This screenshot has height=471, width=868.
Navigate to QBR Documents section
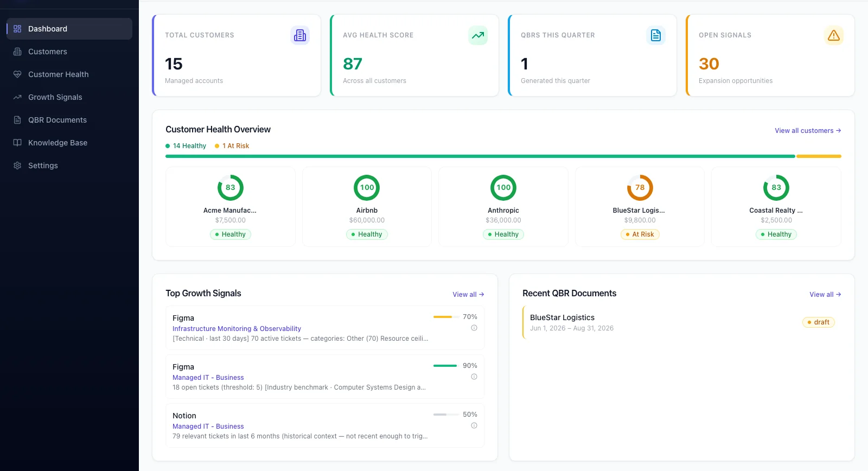click(69, 120)
